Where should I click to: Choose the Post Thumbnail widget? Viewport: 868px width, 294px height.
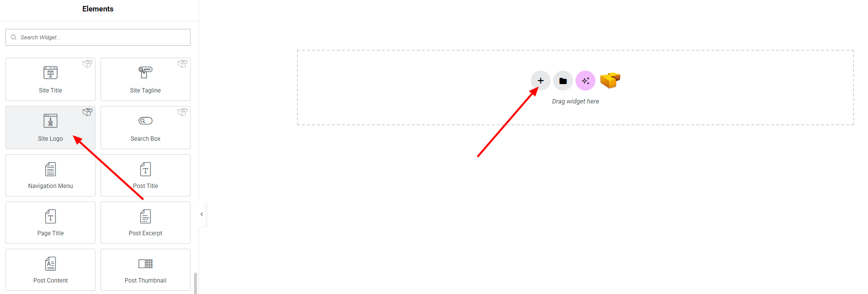(145, 270)
